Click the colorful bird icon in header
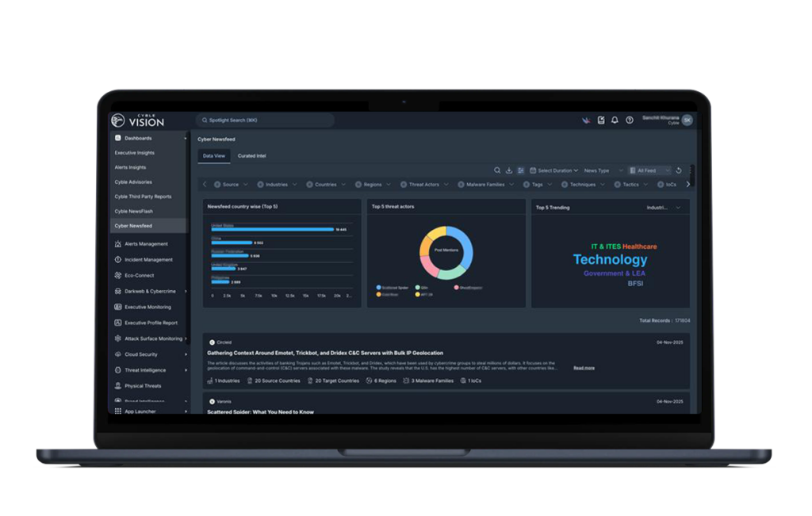Screen dimensions: 812x516 pos(586,120)
